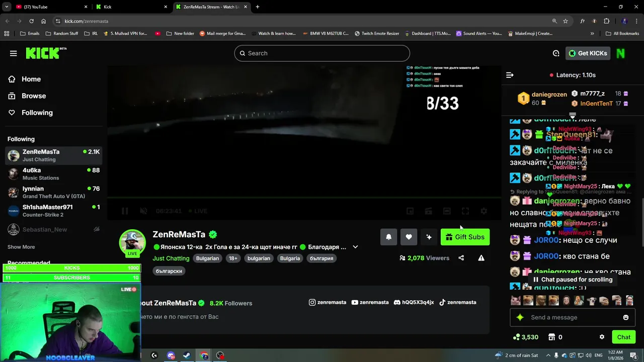This screenshot has width=644, height=362.
Task: Open the Kick hamburger sidebar menu
Action: click(x=13, y=53)
